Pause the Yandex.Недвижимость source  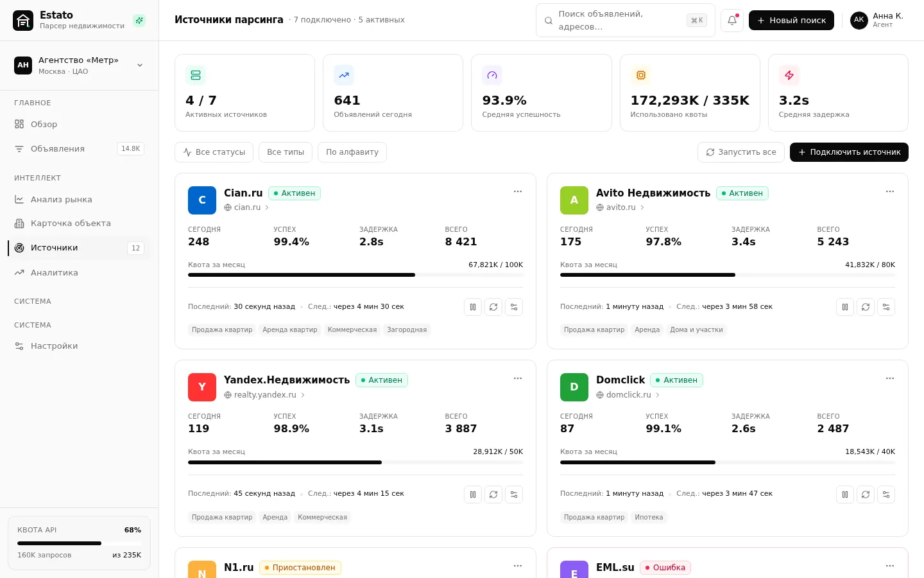point(473,495)
